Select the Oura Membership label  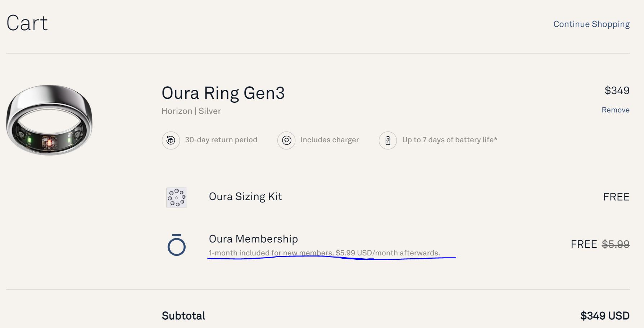(x=253, y=239)
